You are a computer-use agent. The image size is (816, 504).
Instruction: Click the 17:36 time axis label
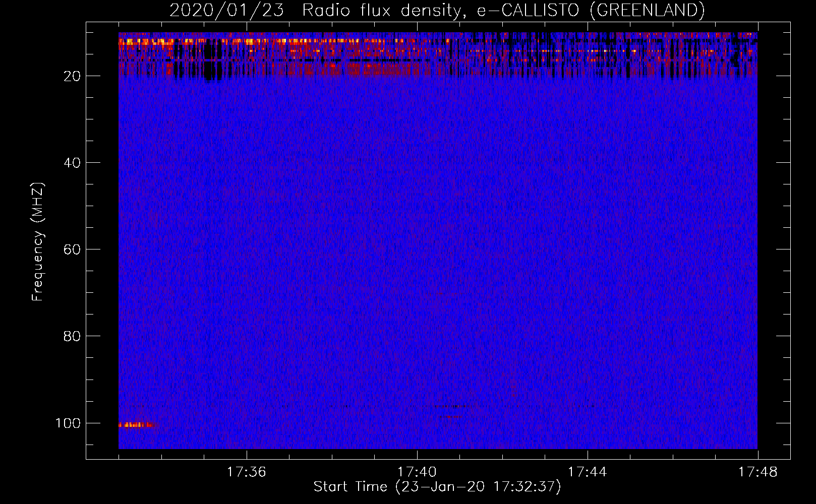pyautogui.click(x=246, y=472)
